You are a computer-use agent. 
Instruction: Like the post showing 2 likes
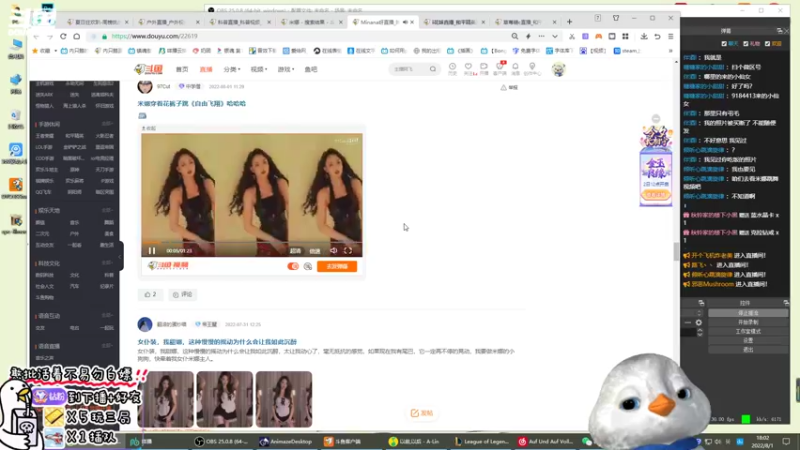point(151,294)
